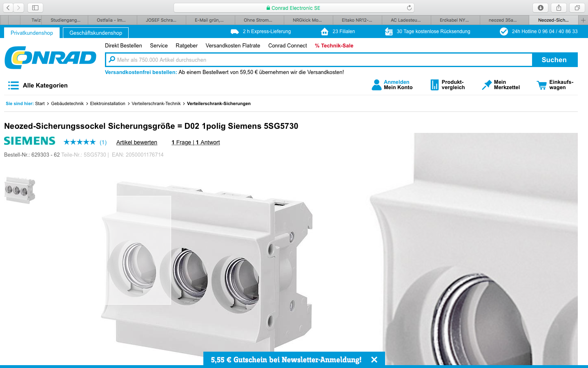Show Safari downloads
This screenshot has width=588, height=368.
pos(540,8)
